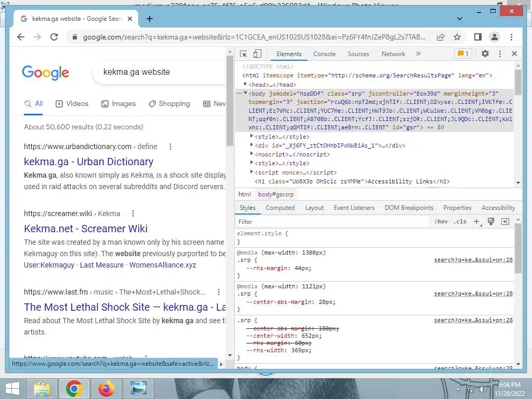532x399 pixels.
Task: Expand the noscript element node
Action: coord(251,154)
